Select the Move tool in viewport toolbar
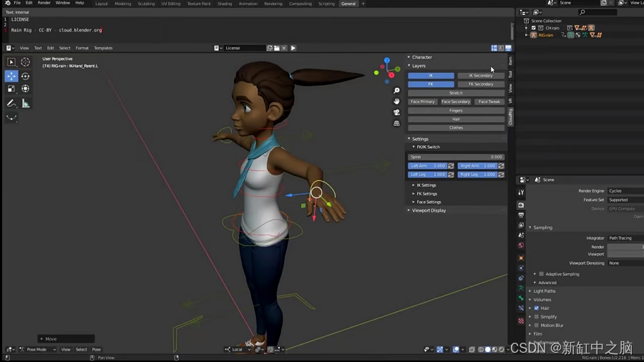 (x=11, y=76)
